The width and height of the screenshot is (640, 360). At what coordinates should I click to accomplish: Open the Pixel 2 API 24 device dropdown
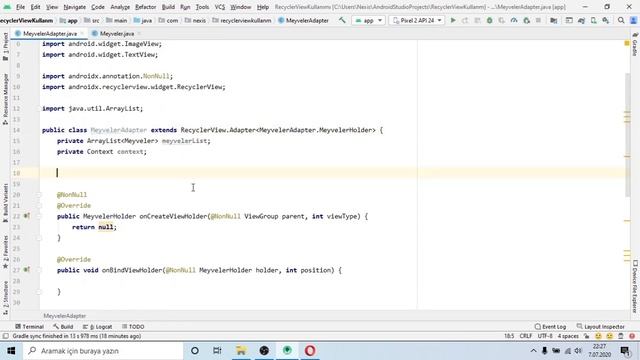(417, 20)
